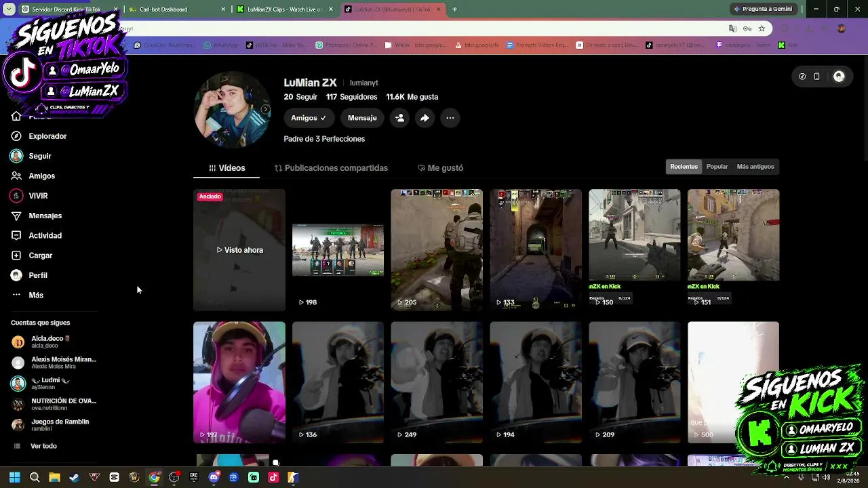Image resolution: width=868 pixels, height=488 pixels.
Task: Click Pregunta a Gemini button
Action: 763,9
